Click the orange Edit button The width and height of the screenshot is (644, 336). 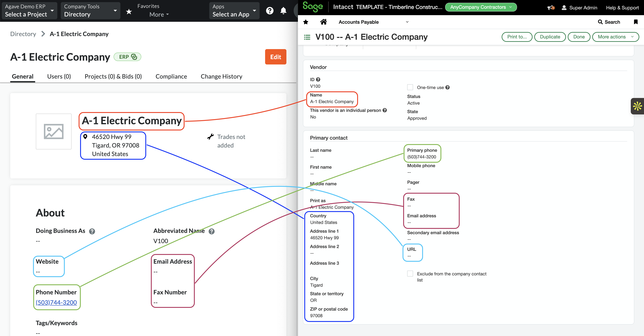pyautogui.click(x=276, y=57)
